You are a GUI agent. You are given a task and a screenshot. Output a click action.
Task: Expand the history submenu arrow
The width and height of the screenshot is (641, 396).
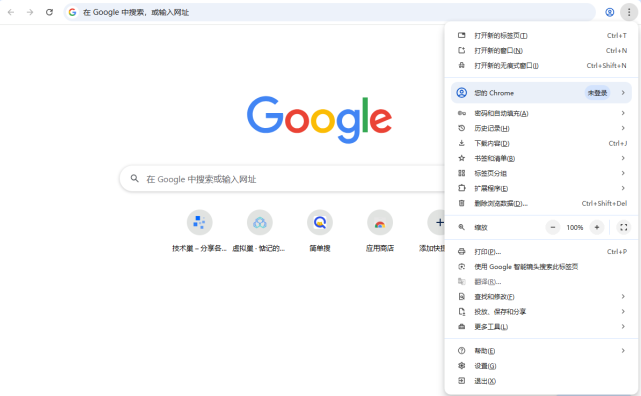[x=623, y=128]
